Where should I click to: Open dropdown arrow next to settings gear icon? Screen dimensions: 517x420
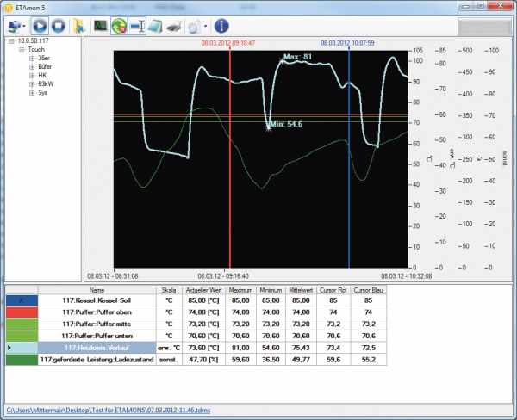pyautogui.click(x=205, y=26)
